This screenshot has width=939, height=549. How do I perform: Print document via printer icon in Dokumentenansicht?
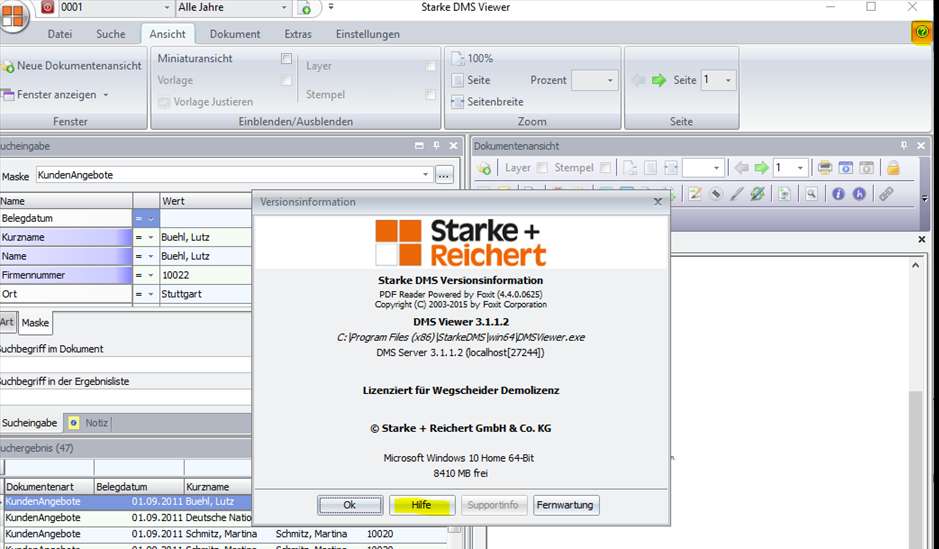[825, 168]
